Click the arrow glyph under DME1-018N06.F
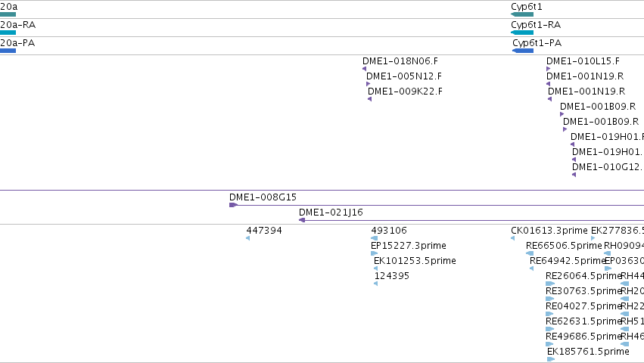 [x=364, y=69]
